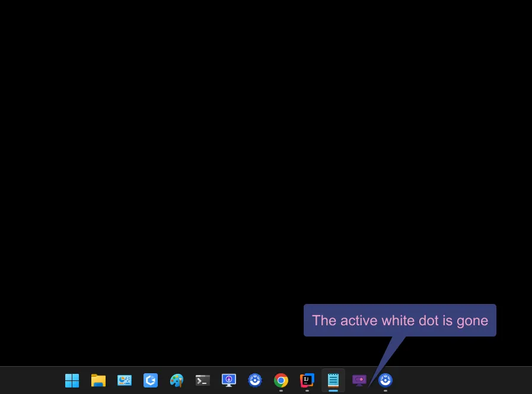
Task: Switch to Google Chrome on the taskbar
Action: pos(281,380)
